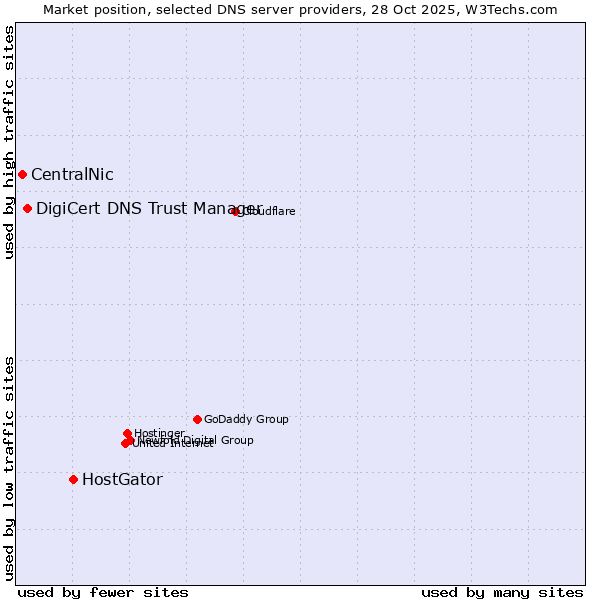Click the Hostinger red diamond marker
Image resolution: width=600 pixels, height=600 pixels.
(x=127, y=434)
